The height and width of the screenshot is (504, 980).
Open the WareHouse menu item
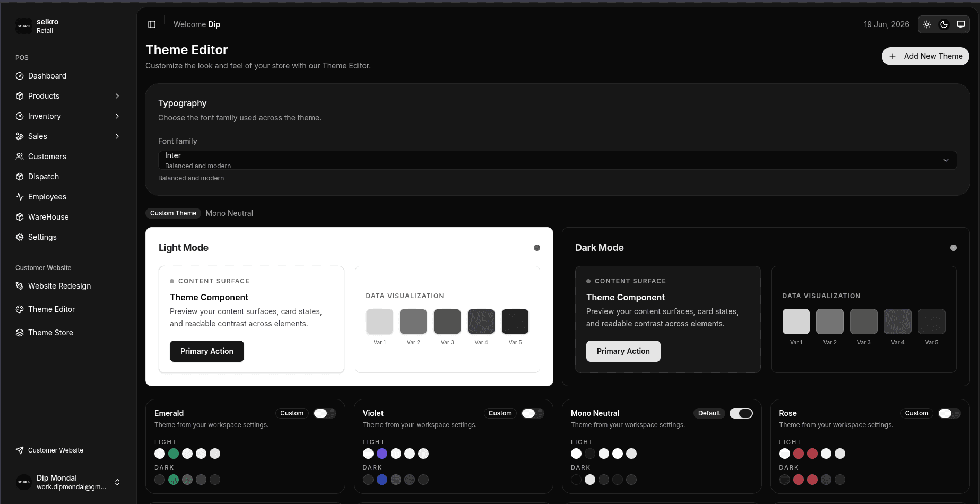point(68,217)
